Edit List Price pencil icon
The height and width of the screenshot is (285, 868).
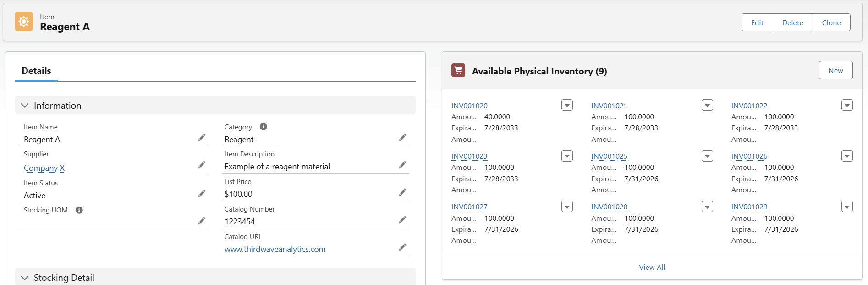point(402,192)
